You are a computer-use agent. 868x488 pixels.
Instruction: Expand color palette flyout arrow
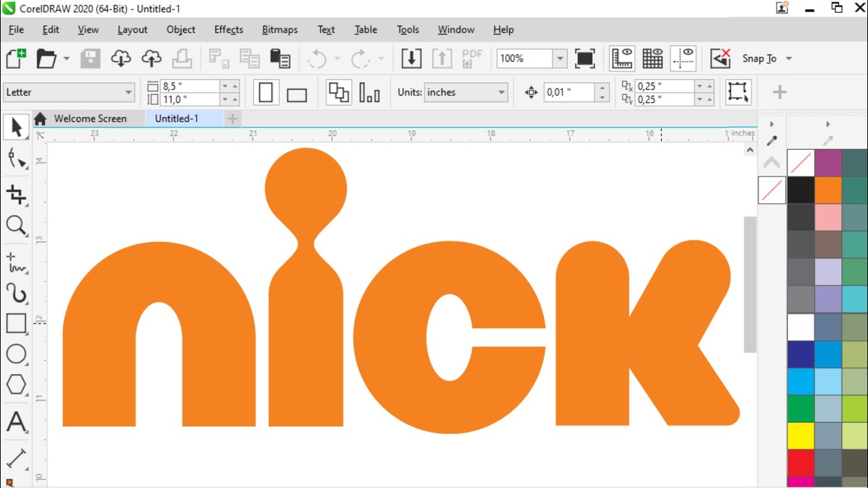click(827, 125)
